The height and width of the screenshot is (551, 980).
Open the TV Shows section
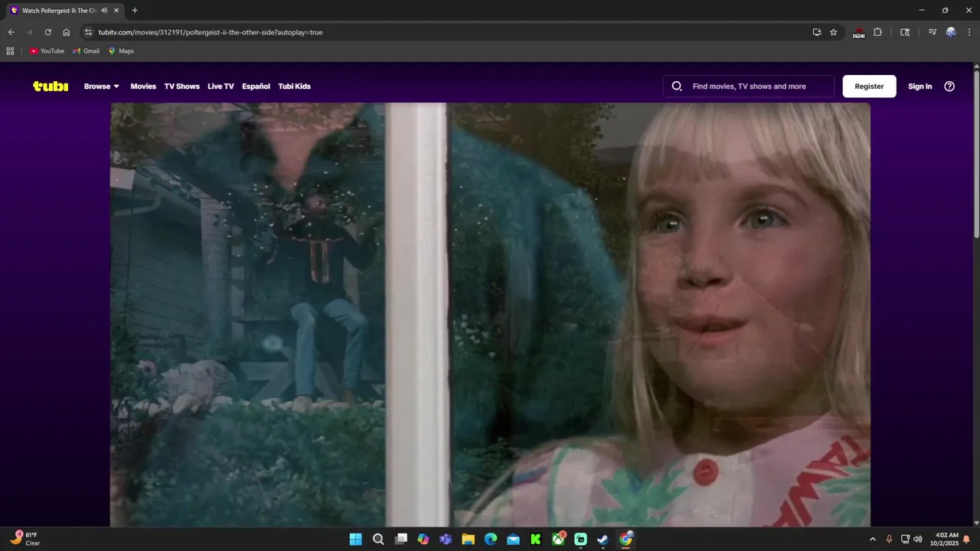181,86
